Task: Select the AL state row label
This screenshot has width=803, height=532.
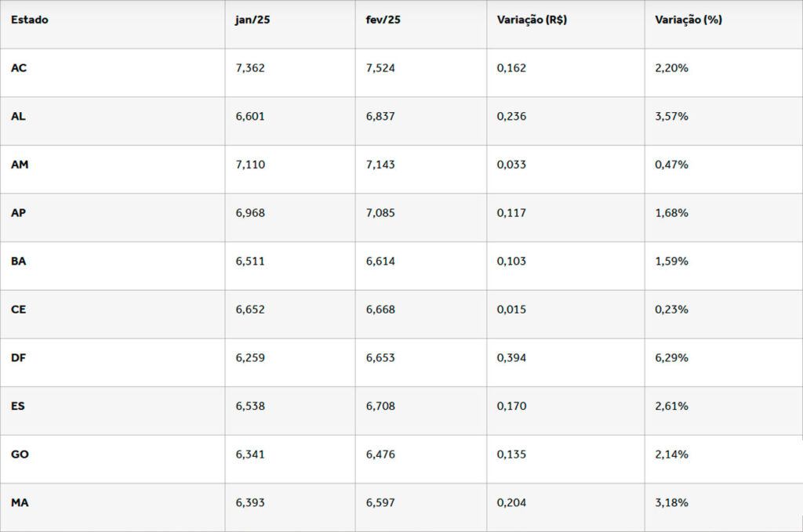Action: coord(18,117)
